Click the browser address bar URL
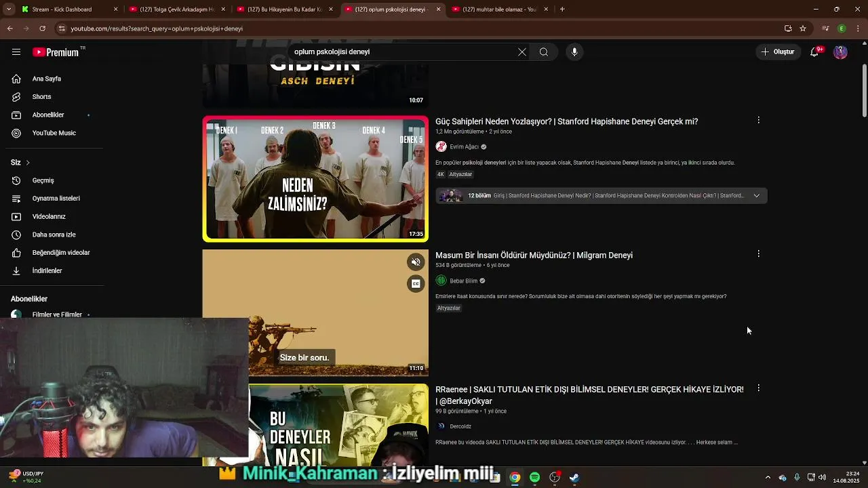The height and width of the screenshot is (488, 868). [157, 28]
